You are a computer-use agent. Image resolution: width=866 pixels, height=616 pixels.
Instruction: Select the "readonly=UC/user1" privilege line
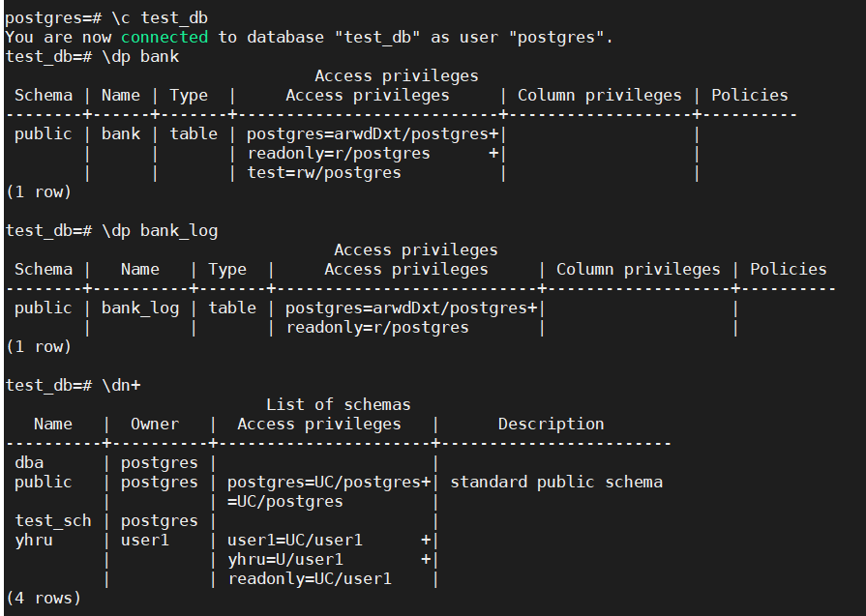tap(310, 578)
